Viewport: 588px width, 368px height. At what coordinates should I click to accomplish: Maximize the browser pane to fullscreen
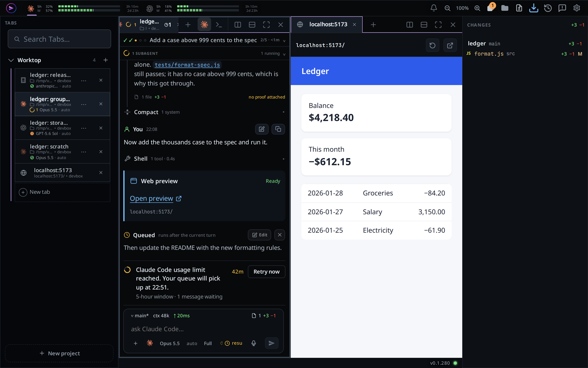coord(438,25)
